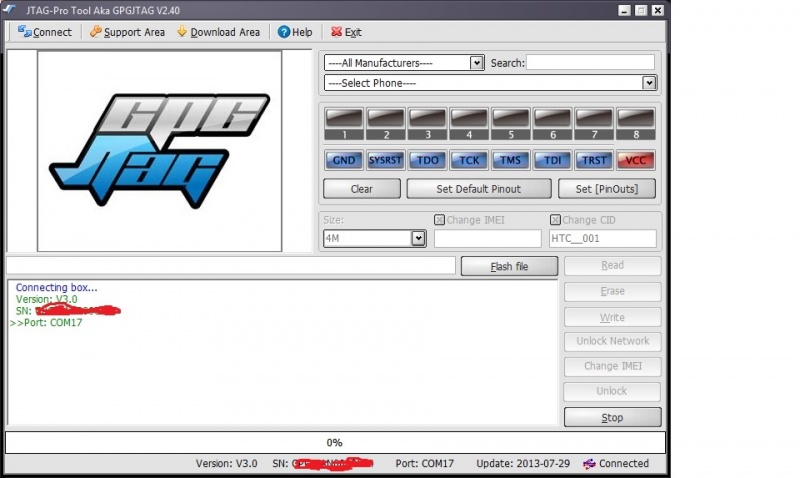Click the TCK signal button

[469, 160]
